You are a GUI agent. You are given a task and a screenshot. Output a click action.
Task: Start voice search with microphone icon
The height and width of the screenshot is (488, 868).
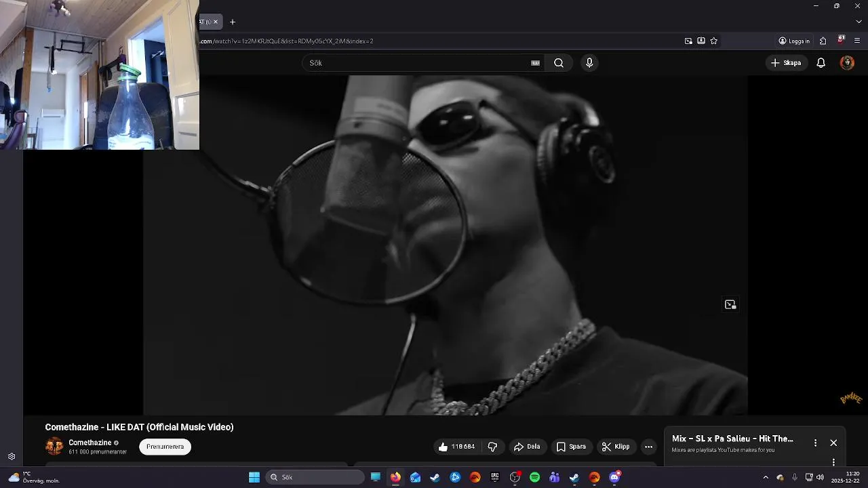(589, 63)
